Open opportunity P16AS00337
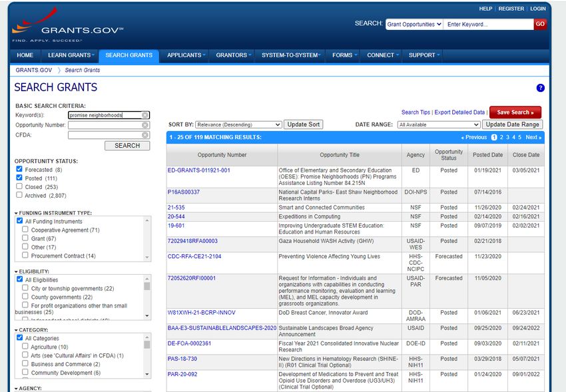Screen dimensions: 566x392 click(183, 192)
